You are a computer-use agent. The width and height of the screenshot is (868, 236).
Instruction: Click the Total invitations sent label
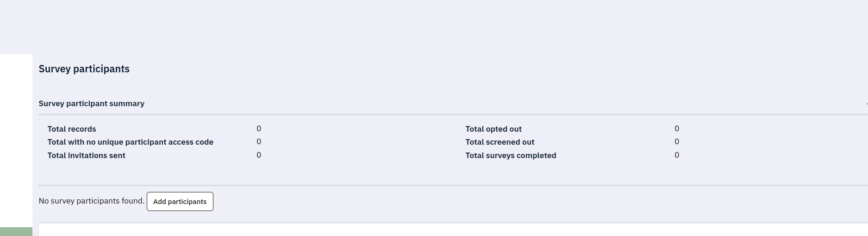tap(86, 155)
